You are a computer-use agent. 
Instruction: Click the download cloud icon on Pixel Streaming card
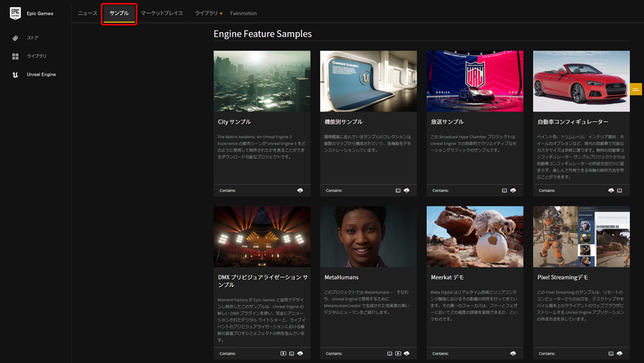620,353
